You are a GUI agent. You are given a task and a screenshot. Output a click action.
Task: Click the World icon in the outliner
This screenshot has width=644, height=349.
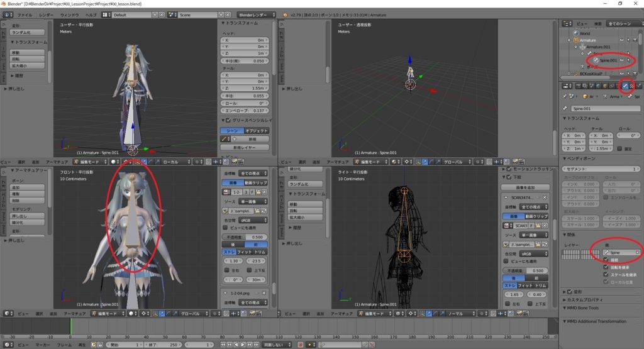point(576,33)
